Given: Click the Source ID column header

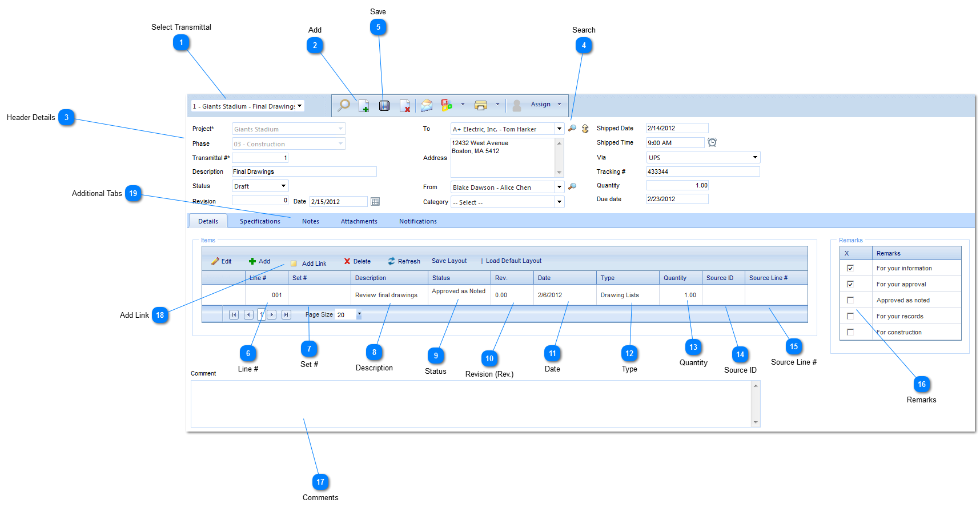Looking at the screenshot, I should point(723,278).
